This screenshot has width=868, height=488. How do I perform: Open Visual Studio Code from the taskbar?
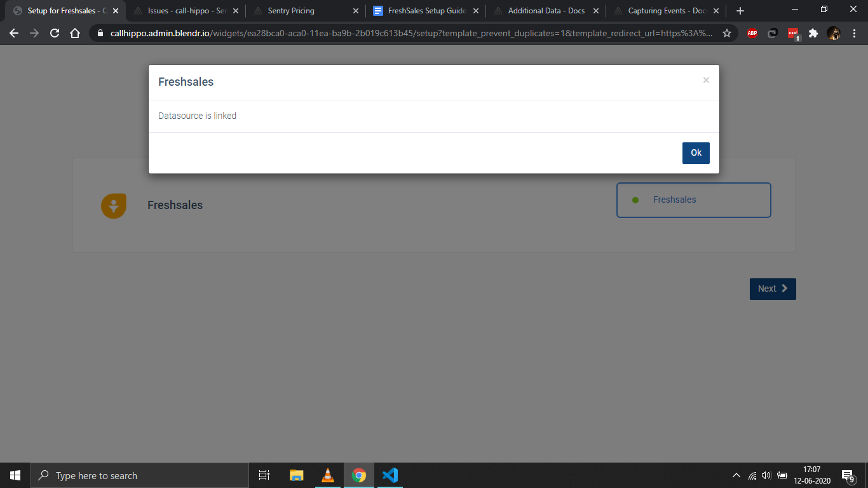pos(390,475)
